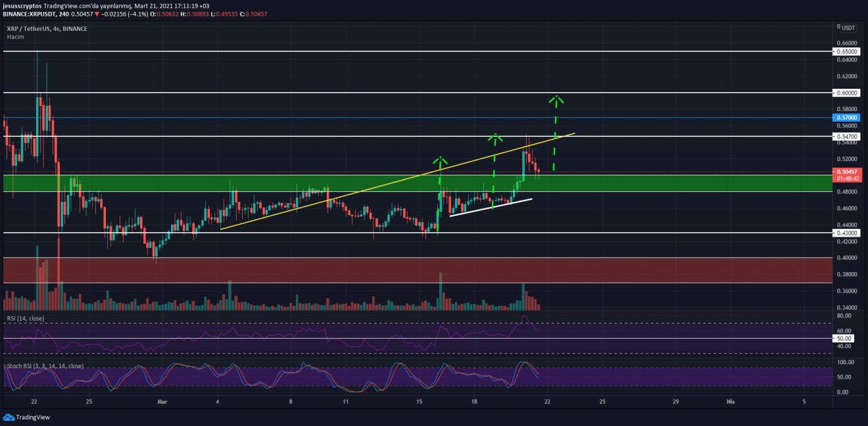Click the RSI (14, close) indicator label
Screen dimensions: 868x426
26,318
